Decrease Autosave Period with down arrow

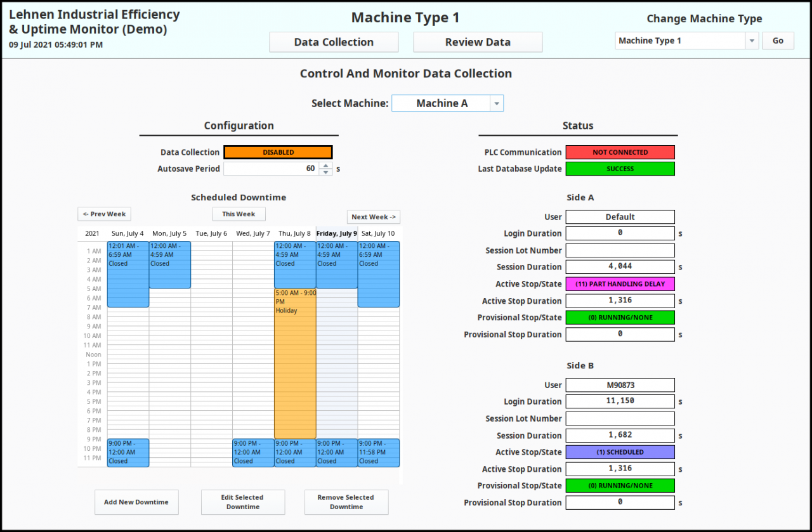pyautogui.click(x=325, y=172)
